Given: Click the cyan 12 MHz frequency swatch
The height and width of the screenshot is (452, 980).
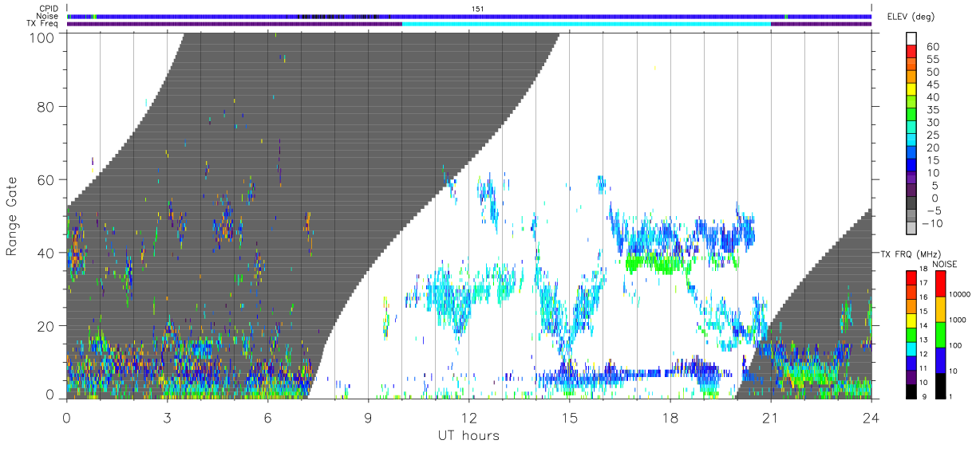Looking at the screenshot, I should point(911,351).
